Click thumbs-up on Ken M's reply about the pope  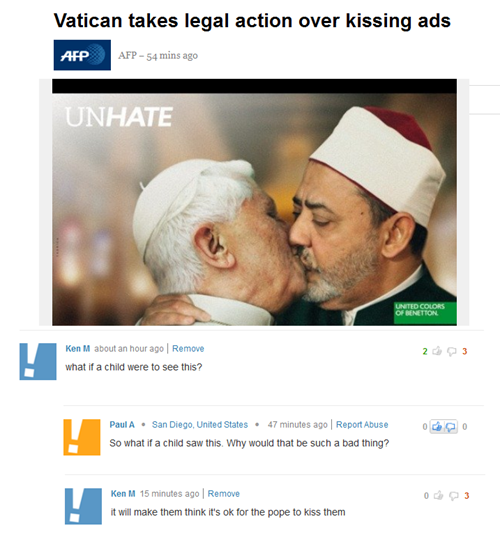coord(438,496)
